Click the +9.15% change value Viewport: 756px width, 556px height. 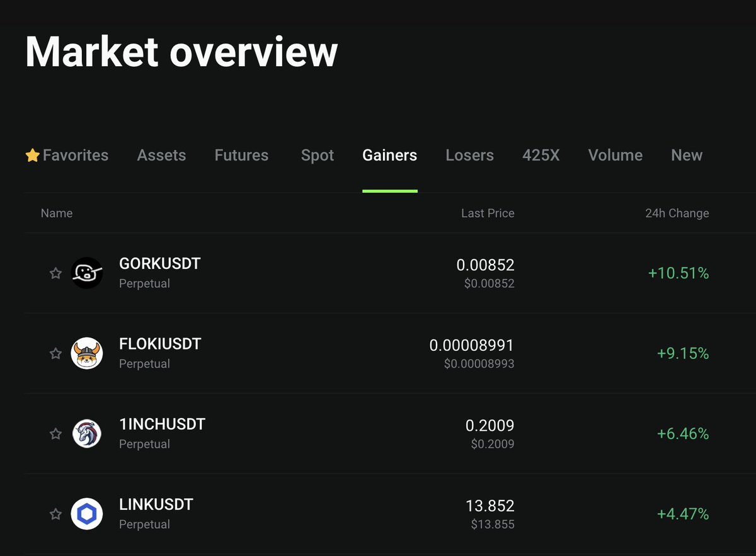(683, 353)
